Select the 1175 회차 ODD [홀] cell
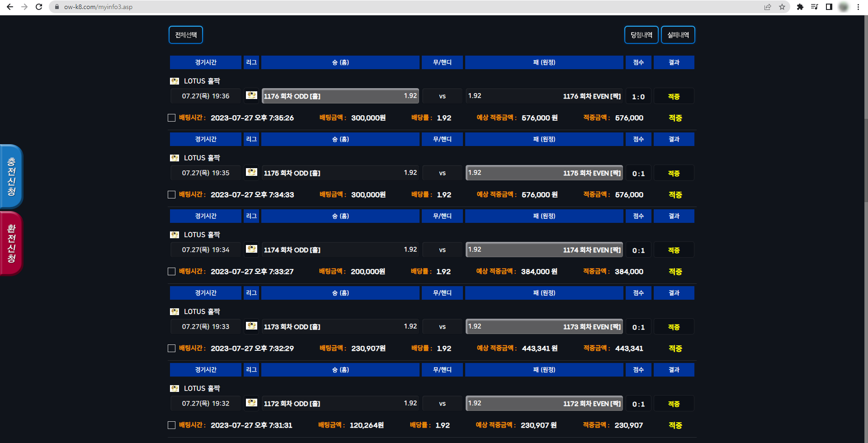 (x=340, y=173)
